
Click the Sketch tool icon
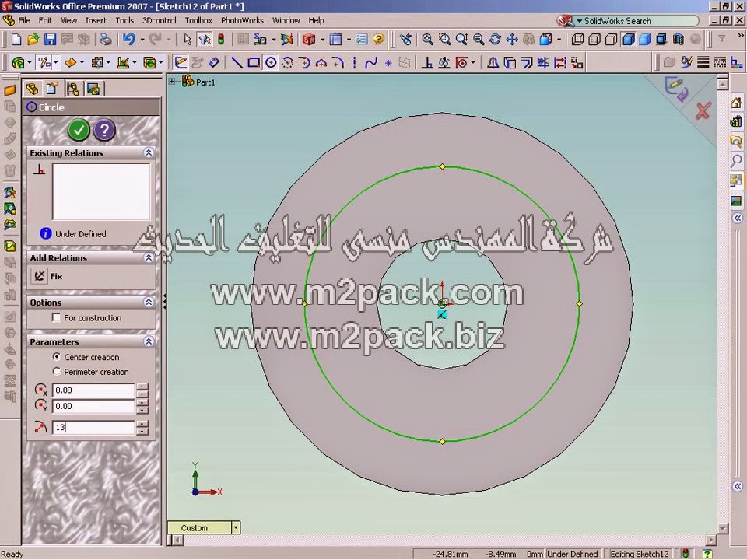click(x=181, y=63)
